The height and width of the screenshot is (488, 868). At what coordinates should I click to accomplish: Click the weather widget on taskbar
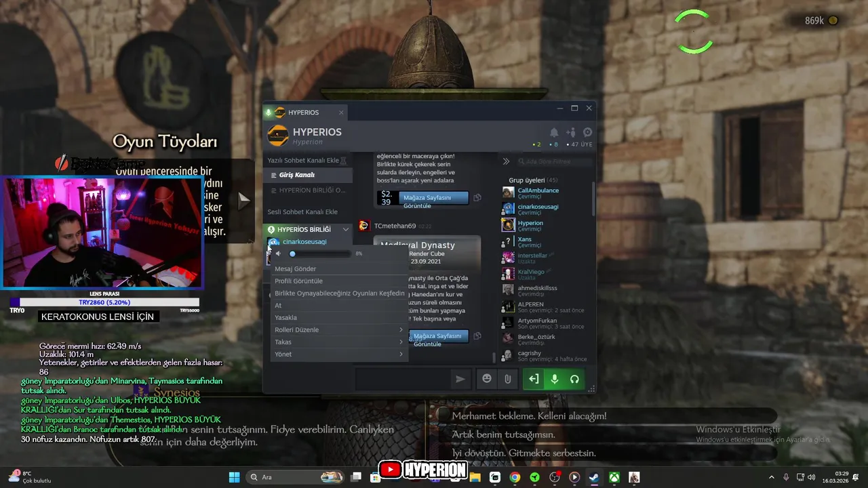click(30, 477)
